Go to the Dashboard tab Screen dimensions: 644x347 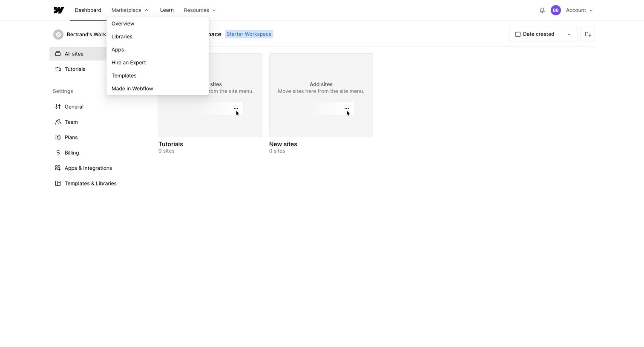(88, 10)
